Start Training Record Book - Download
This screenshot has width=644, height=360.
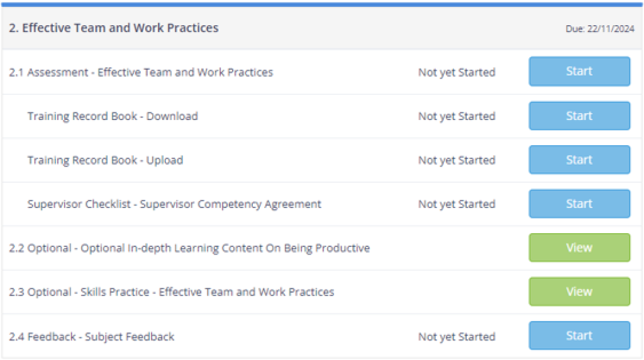click(579, 116)
